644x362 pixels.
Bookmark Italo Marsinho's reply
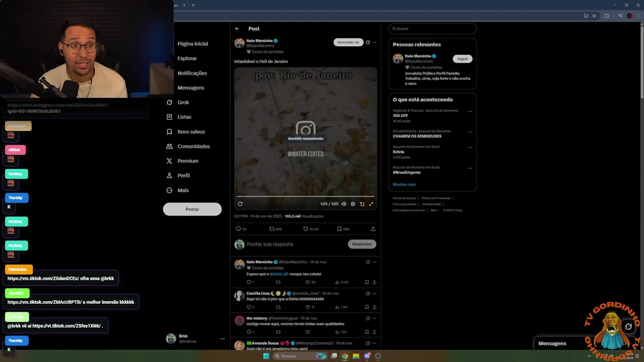point(367,282)
